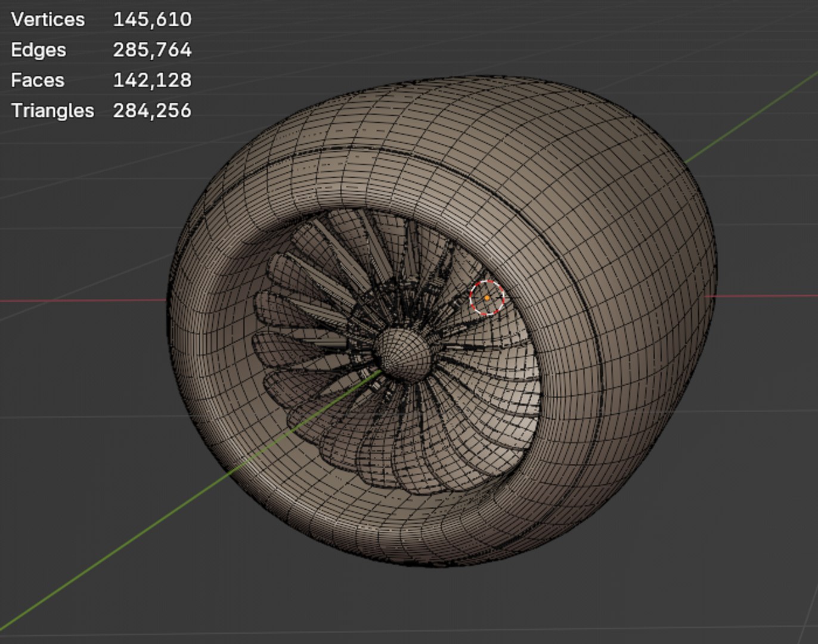Click the Faces label in statistics overlay
Screen dimensions: 818x644
38,80
